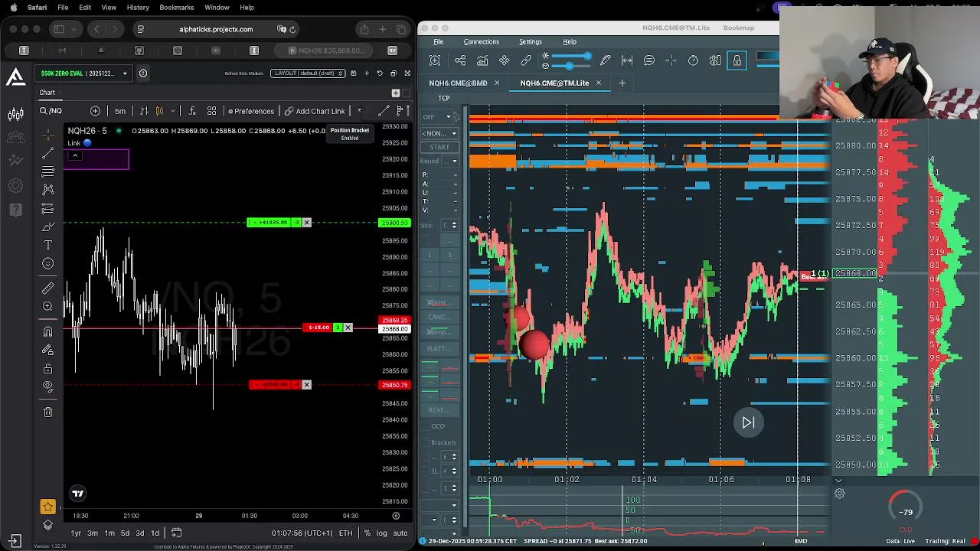Collapse the purple indicator legend chevron
Viewport: 980px width, 551px height.
(x=75, y=156)
